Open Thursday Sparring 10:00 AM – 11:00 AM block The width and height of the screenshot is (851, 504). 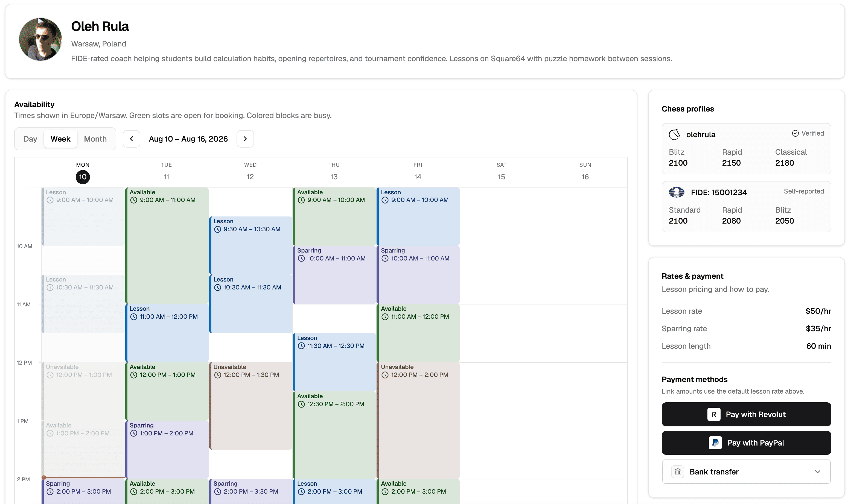point(335,275)
